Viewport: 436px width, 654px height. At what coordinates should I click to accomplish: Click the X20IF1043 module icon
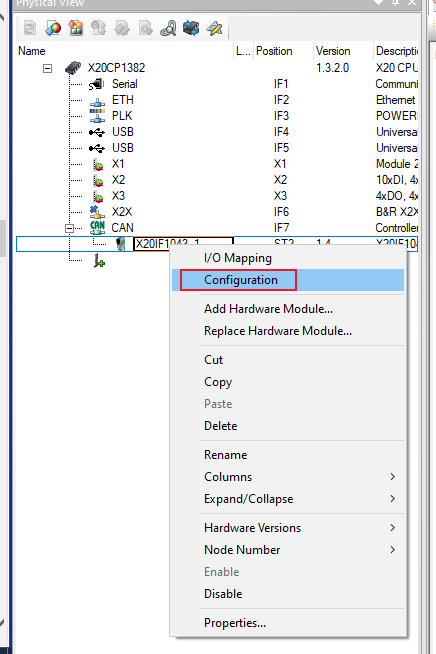[121, 244]
